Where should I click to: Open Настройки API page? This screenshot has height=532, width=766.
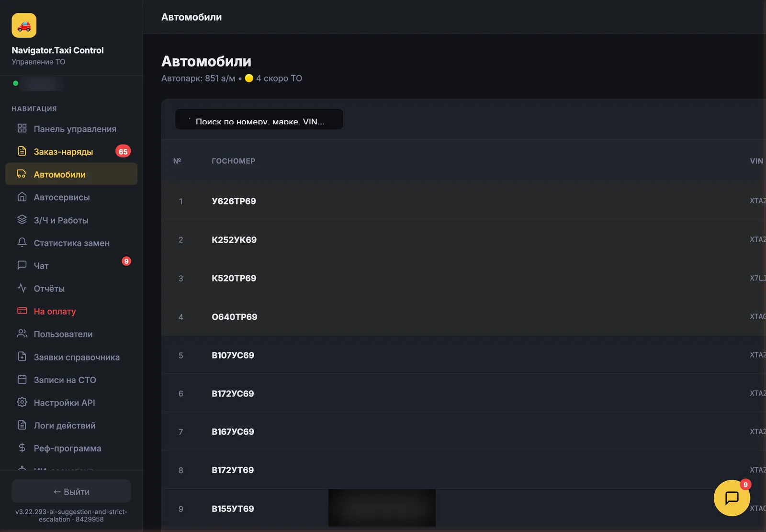pyautogui.click(x=71, y=403)
